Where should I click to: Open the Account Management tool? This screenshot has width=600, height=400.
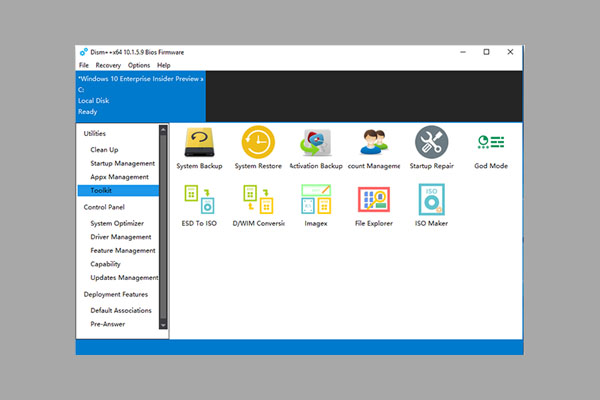tap(374, 143)
